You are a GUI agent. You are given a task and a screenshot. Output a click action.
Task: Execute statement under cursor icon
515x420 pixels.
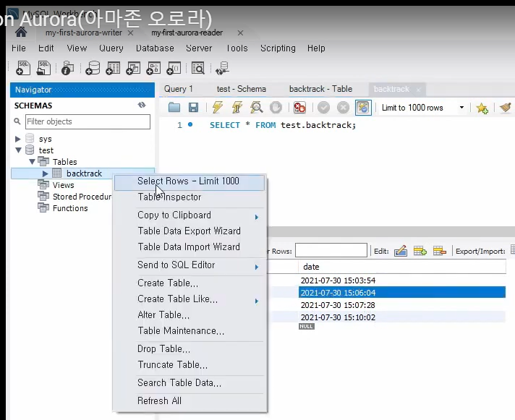coord(237,107)
